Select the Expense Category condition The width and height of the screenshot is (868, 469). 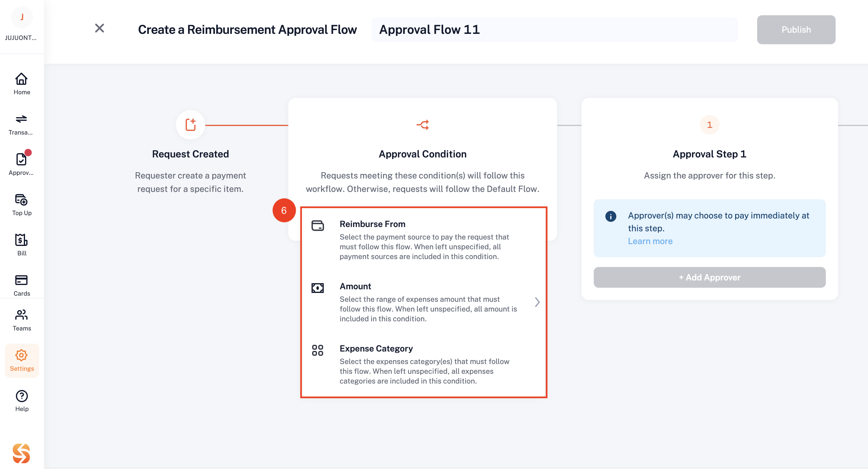click(424, 364)
